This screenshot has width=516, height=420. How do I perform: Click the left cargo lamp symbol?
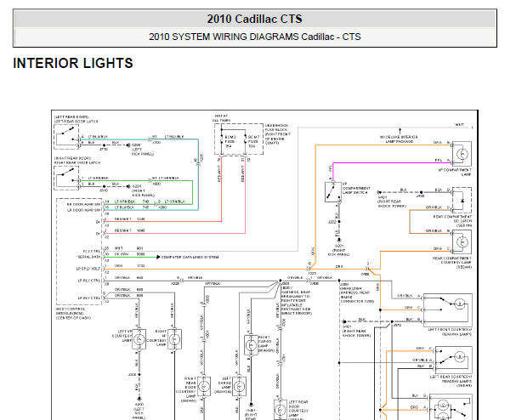[239, 387]
